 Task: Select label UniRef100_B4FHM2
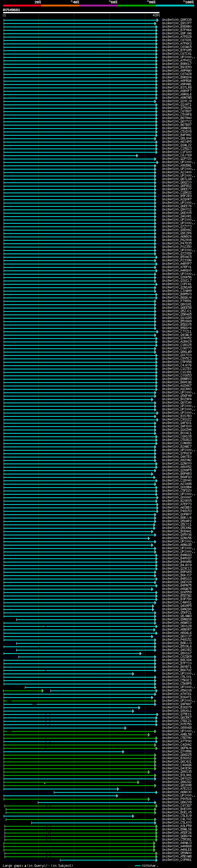click(x=177, y=135)
